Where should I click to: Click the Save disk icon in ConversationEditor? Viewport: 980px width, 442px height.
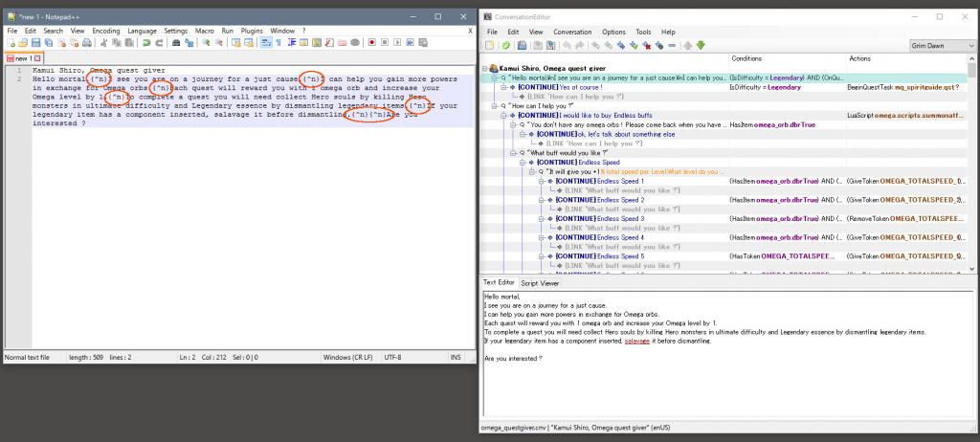point(522,46)
